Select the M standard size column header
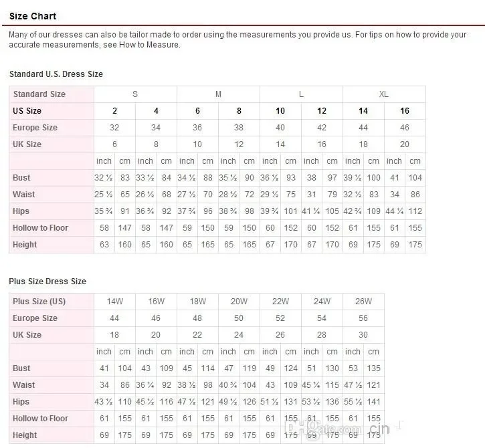Screen dimensions: 485x448 (218, 94)
